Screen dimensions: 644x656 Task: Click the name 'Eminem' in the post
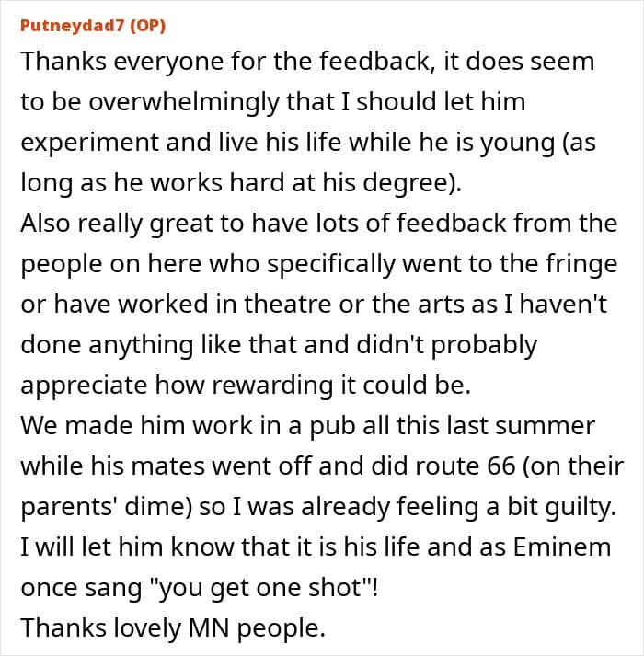coord(562,546)
